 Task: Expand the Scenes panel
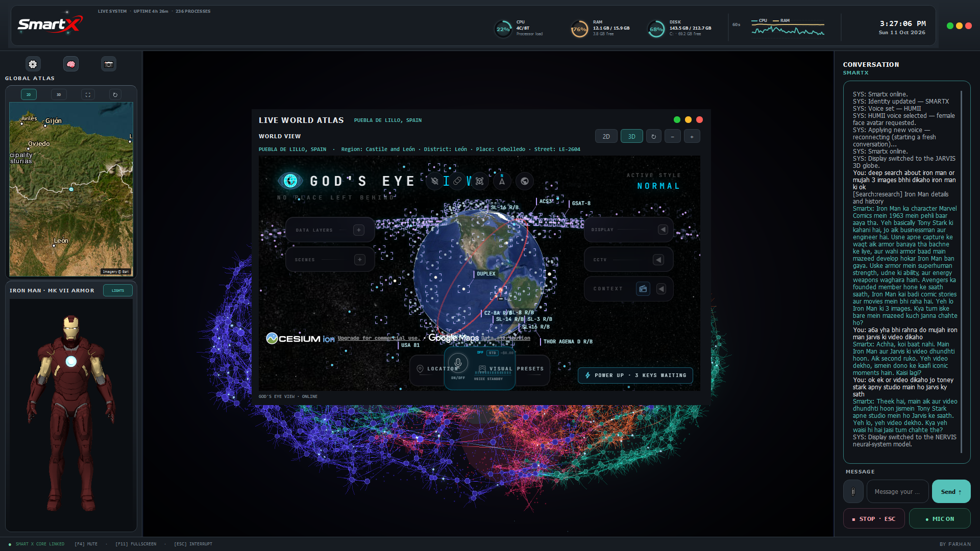(360, 260)
